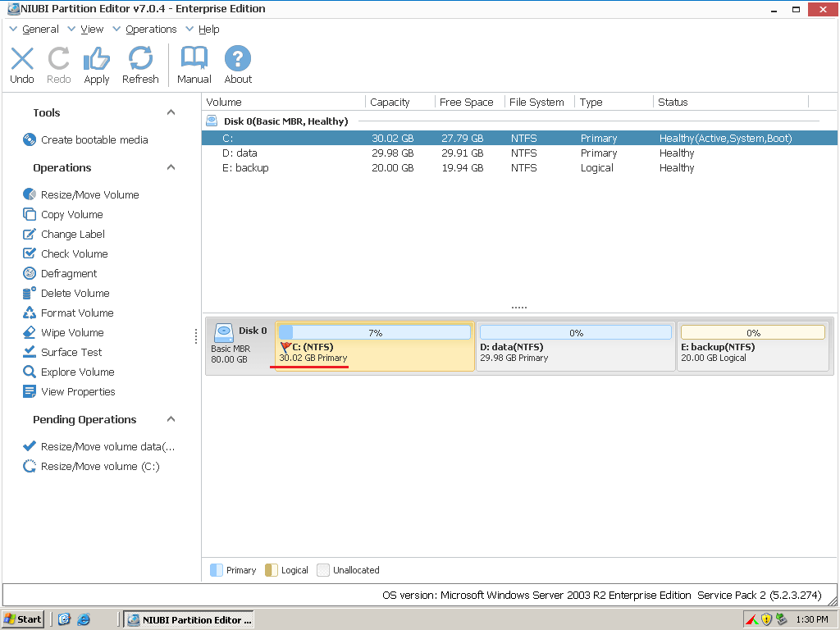Click the Undo toolbar icon
Viewport: 840px width, 630px height.
[x=22, y=59]
